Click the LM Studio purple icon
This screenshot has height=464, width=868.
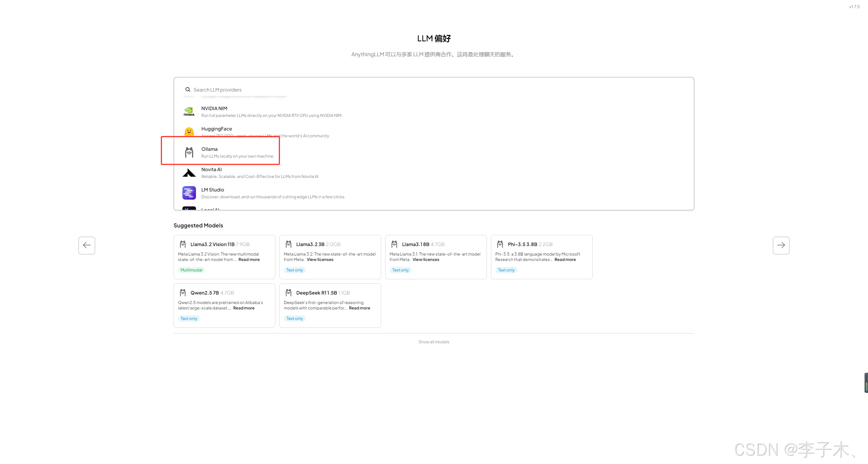[189, 193]
